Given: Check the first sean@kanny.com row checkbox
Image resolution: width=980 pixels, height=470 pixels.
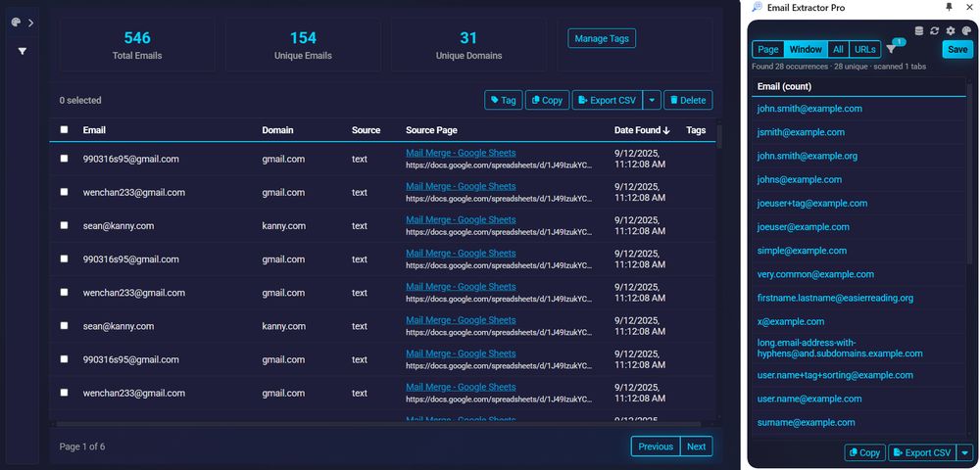Looking at the screenshot, I should [x=64, y=225].
